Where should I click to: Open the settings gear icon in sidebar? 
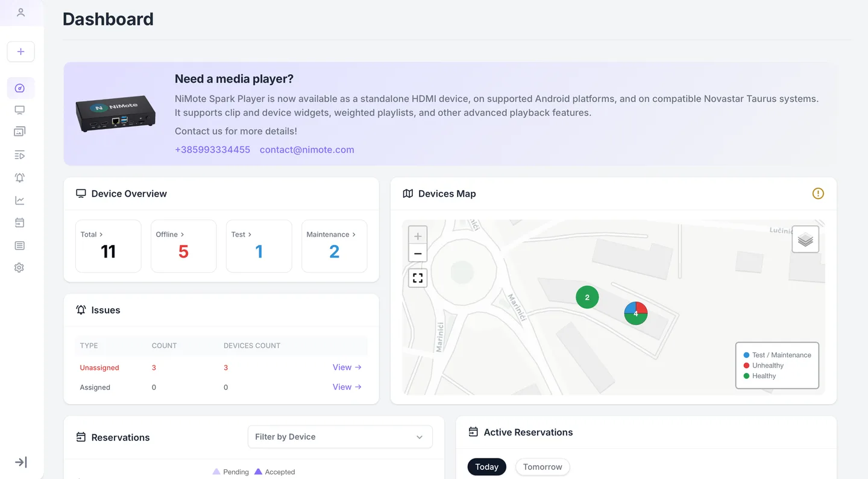pyautogui.click(x=20, y=268)
